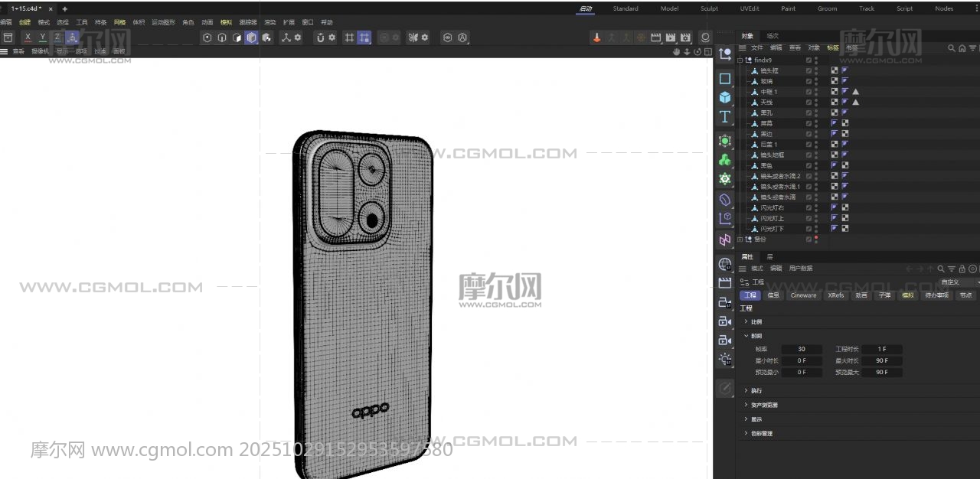The width and height of the screenshot is (980, 479).
Task: Toggle the enable checkbox for findx9
Action: 808,60
